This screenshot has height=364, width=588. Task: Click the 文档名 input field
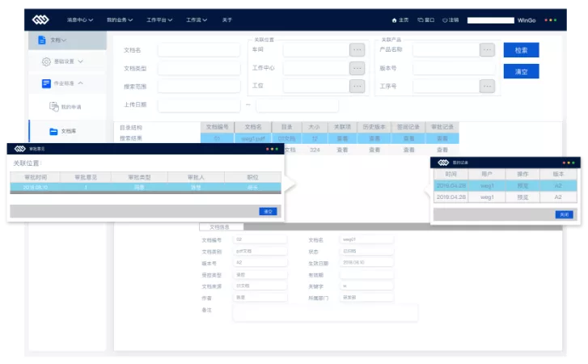pos(199,50)
